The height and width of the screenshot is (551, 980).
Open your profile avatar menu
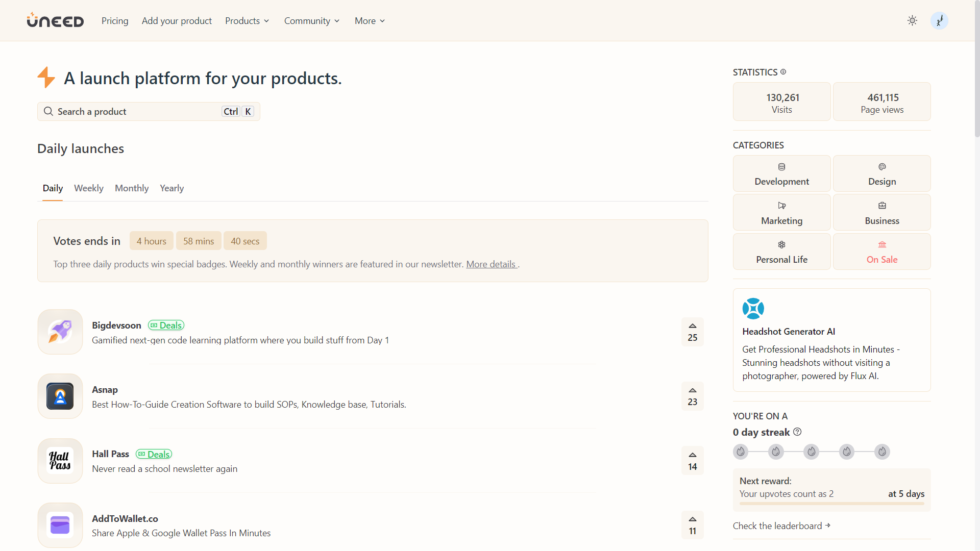click(940, 20)
